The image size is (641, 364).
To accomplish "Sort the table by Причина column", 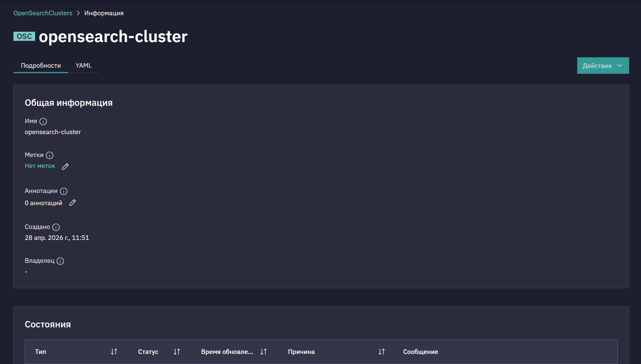I will (382, 352).
